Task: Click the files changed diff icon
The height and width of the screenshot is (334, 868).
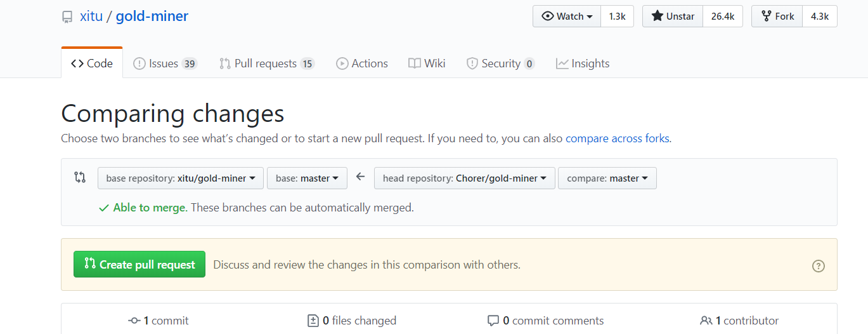Action: point(313,321)
